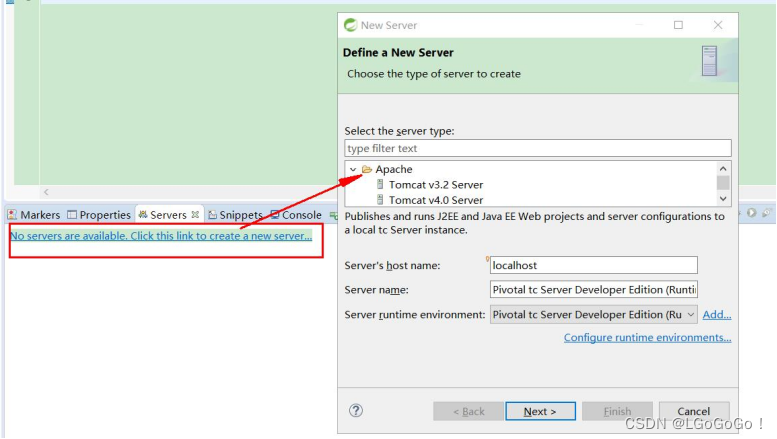Open the Console tab
777x439 pixels.
[296, 215]
